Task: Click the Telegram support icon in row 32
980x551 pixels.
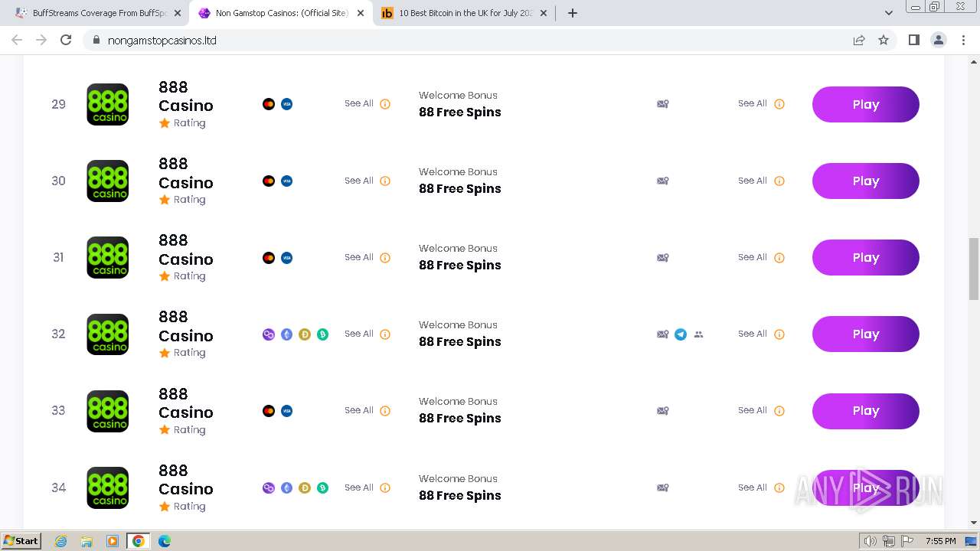Action: point(681,334)
